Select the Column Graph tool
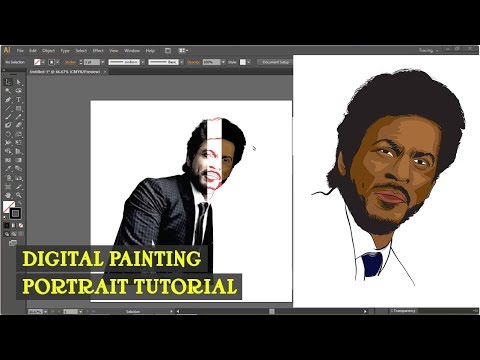This screenshot has height=360, width=480. click(x=19, y=178)
